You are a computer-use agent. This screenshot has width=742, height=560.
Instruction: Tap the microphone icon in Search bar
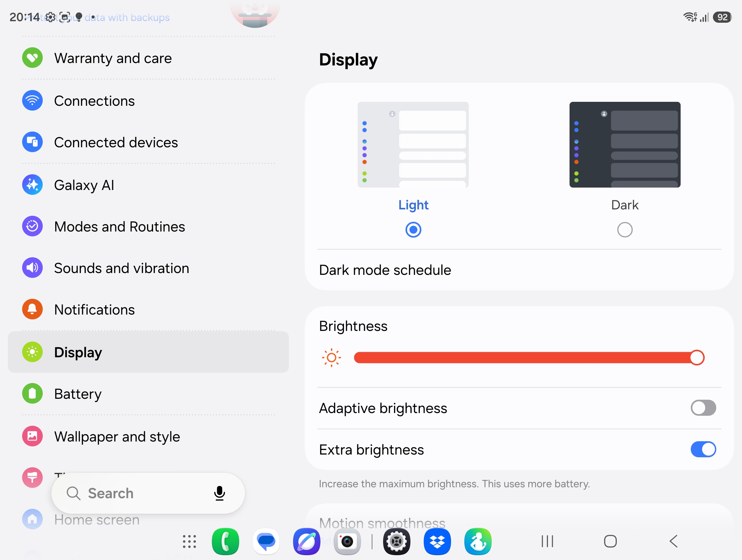219,493
